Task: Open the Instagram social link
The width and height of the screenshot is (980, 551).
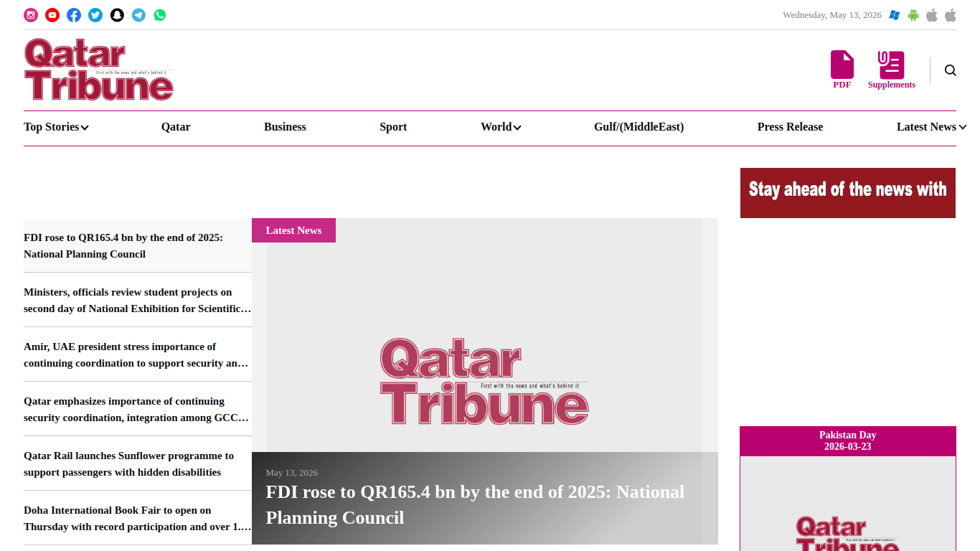Action: 31,15
